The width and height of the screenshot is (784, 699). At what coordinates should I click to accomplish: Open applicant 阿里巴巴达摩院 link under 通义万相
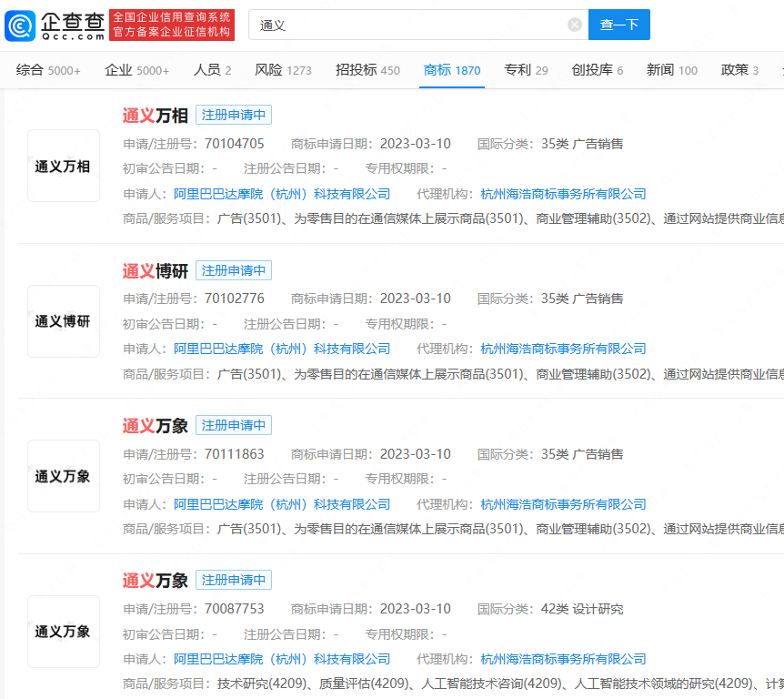click(282, 194)
